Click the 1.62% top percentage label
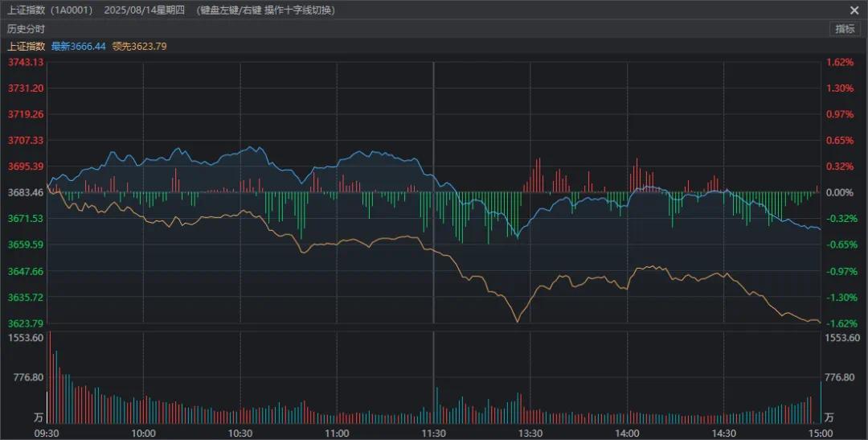868x440 pixels. pyautogui.click(x=840, y=62)
